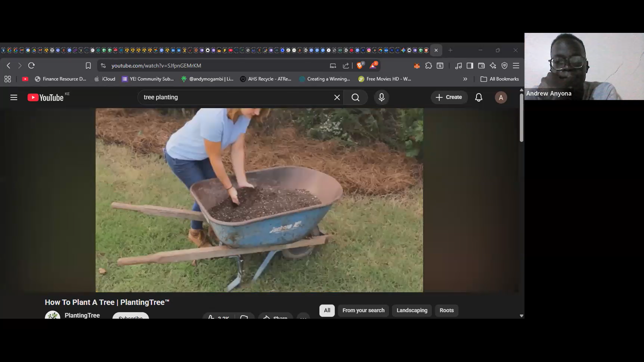The image size is (644, 362).
Task: Toggle bookmark for this page
Action: coord(88,66)
